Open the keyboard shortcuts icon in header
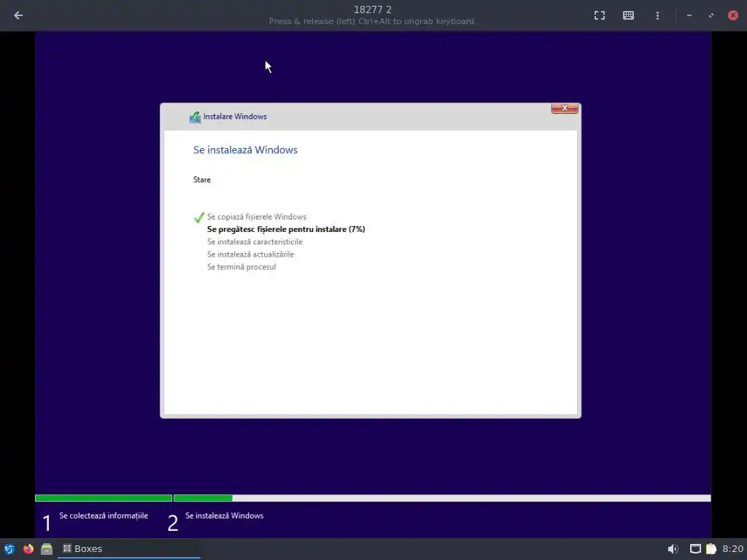 coord(628,15)
